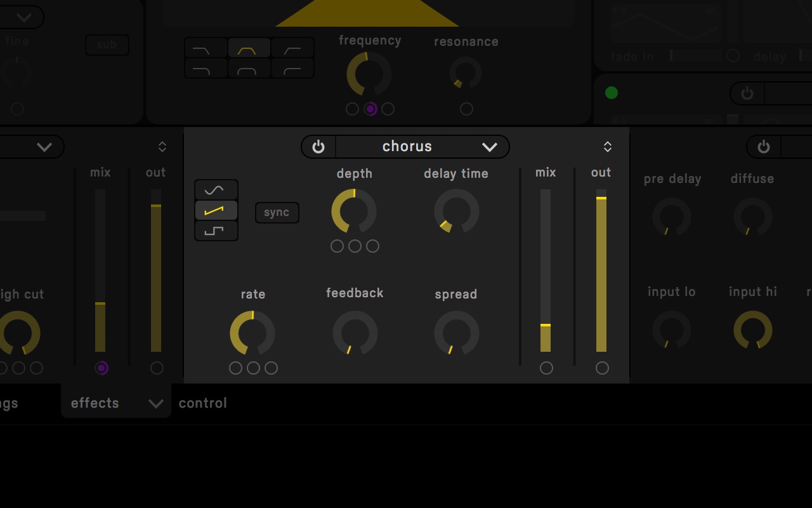Click the green LFO indicator light

point(612,93)
